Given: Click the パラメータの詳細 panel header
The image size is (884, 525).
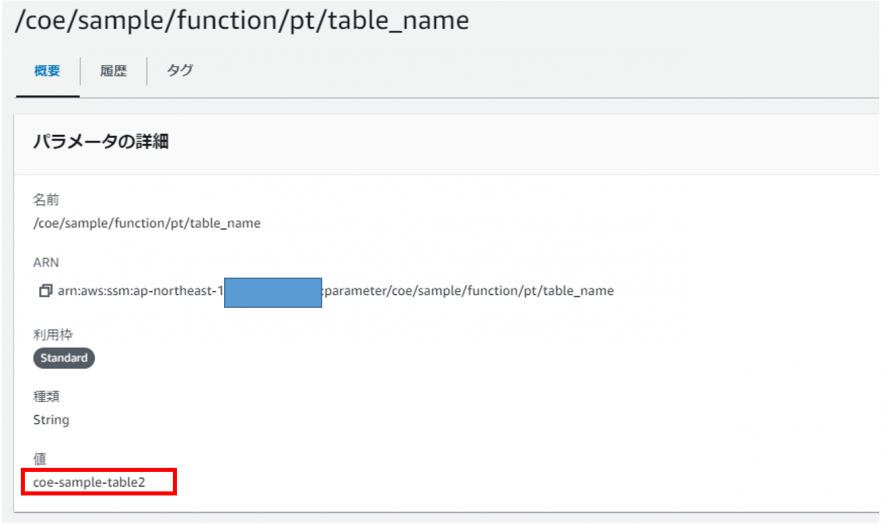Looking at the screenshot, I should tap(101, 142).
